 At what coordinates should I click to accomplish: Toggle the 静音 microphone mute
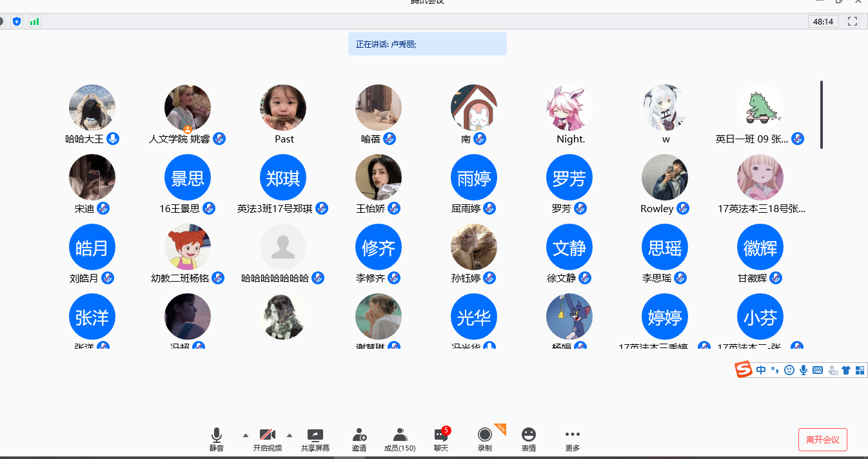tap(217, 435)
